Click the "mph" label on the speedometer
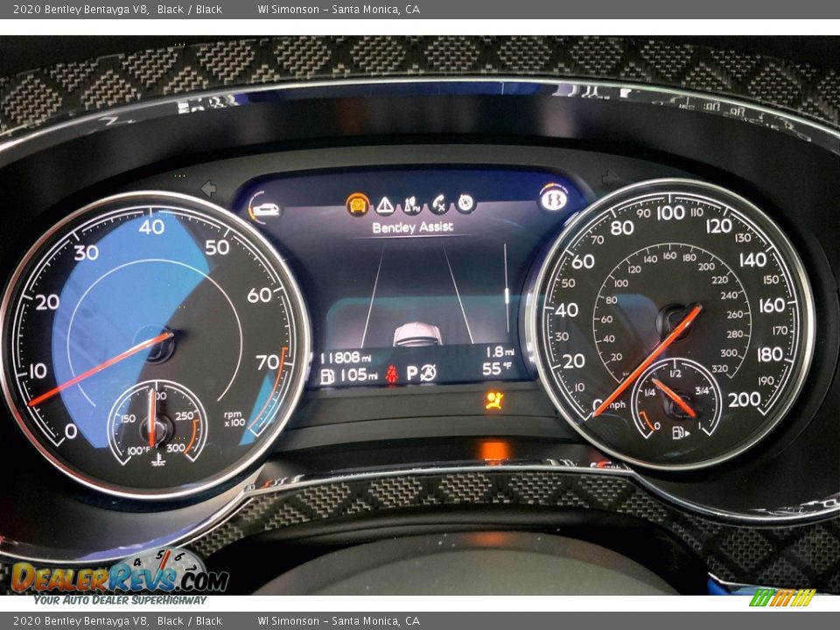 [x=615, y=404]
